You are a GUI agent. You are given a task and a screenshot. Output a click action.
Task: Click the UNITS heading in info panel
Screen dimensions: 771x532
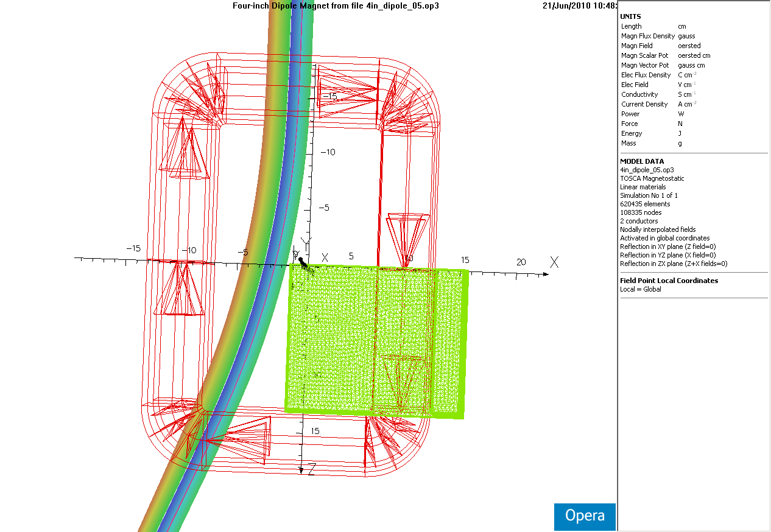(630, 16)
